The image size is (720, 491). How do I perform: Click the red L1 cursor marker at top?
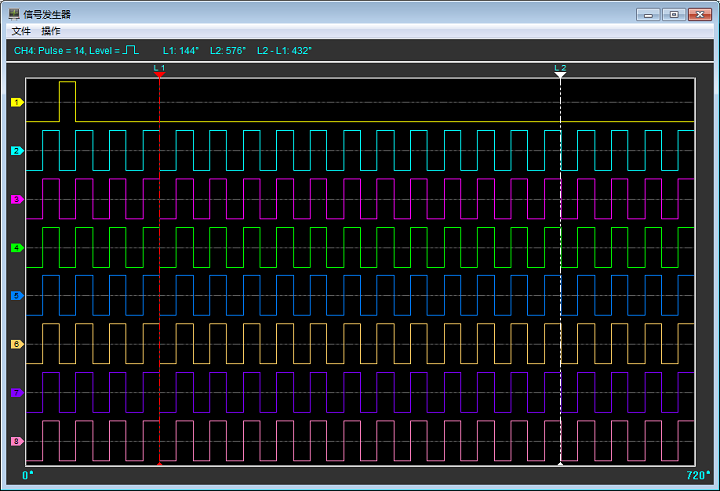(x=159, y=74)
